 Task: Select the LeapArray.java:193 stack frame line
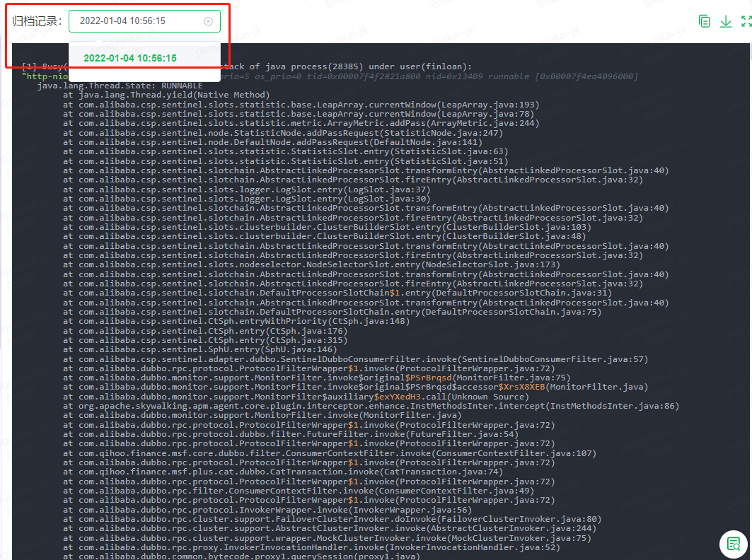pos(301,105)
